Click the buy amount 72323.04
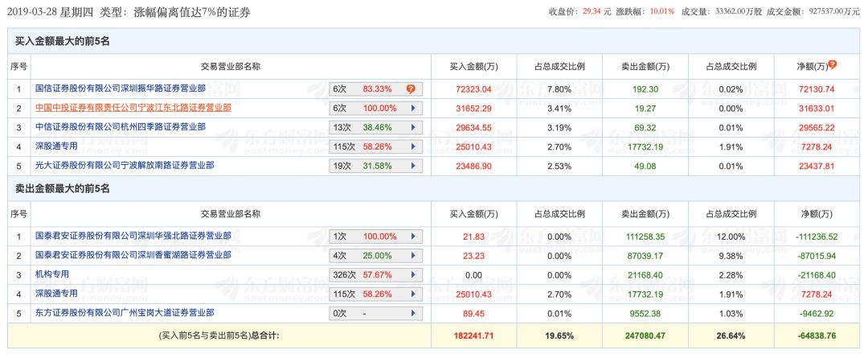 474,89
